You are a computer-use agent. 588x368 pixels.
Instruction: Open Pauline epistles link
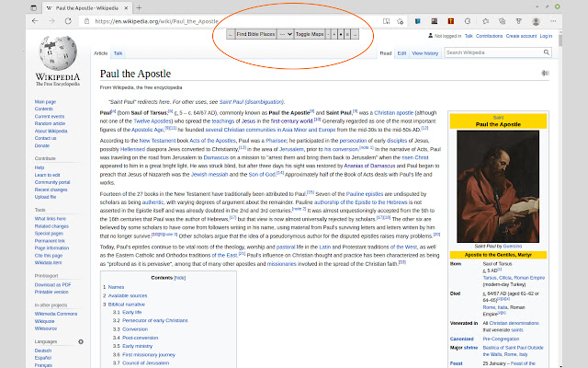(x=365, y=194)
